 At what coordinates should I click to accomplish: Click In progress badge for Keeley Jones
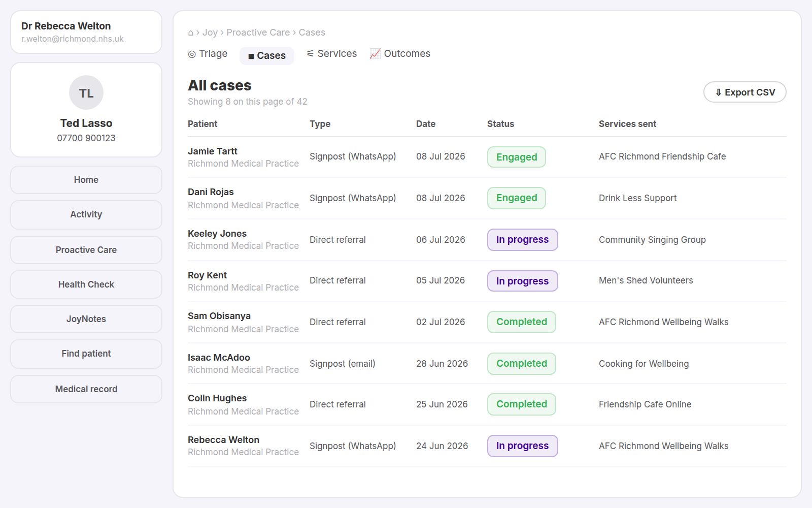tap(523, 240)
